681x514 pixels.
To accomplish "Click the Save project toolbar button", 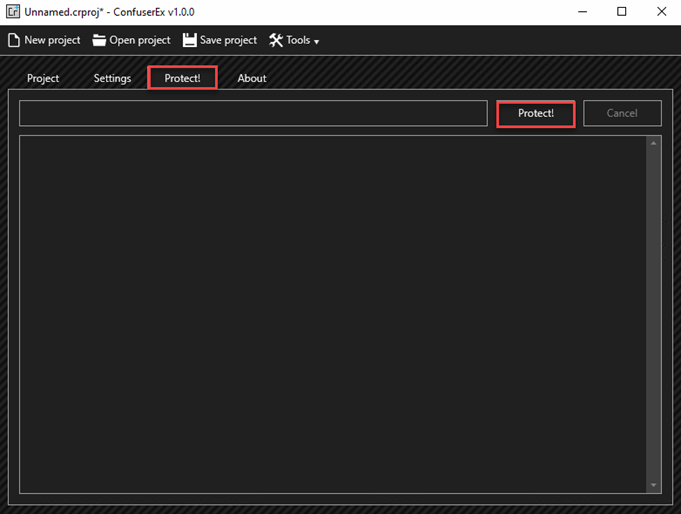I will click(x=220, y=40).
